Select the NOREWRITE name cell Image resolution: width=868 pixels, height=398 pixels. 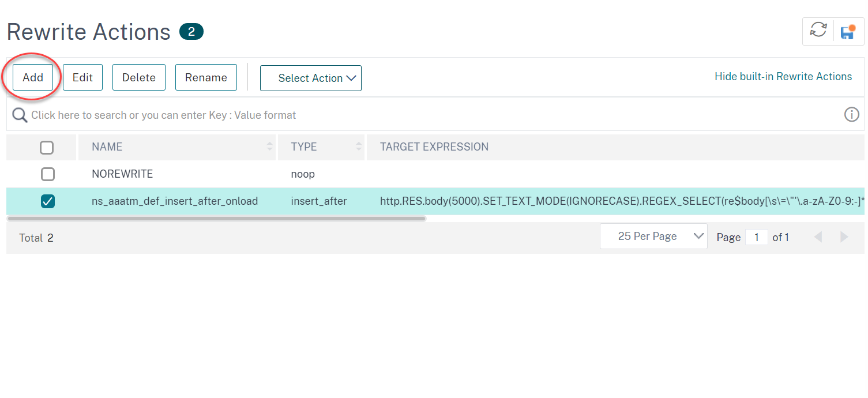pos(122,174)
